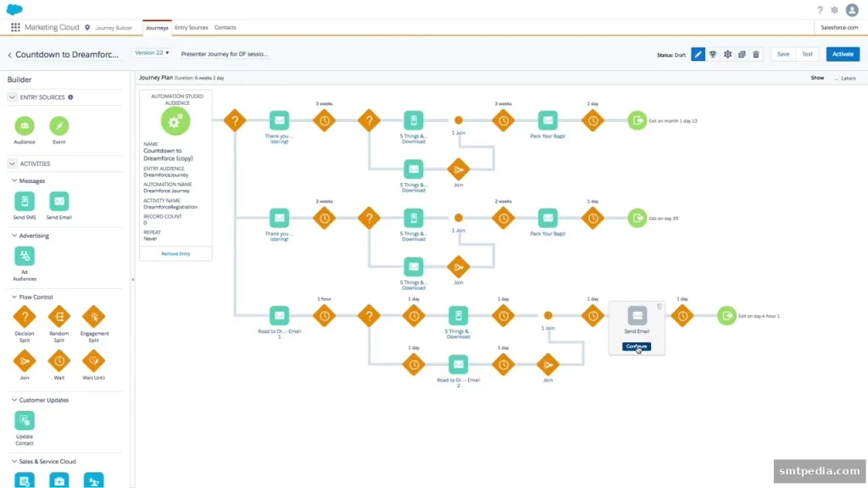This screenshot has height=488, width=868.
Task: Click the Save button
Action: 782,54
